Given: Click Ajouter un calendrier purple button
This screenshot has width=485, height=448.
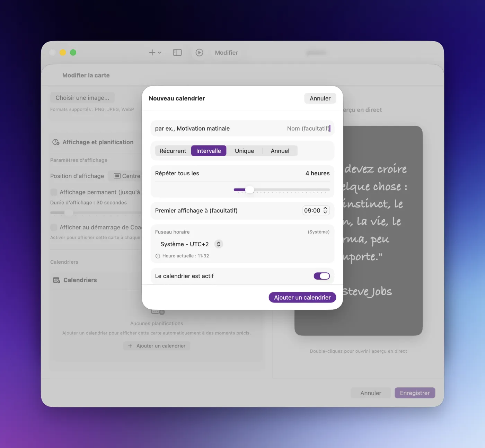Looking at the screenshot, I should pyautogui.click(x=302, y=298).
